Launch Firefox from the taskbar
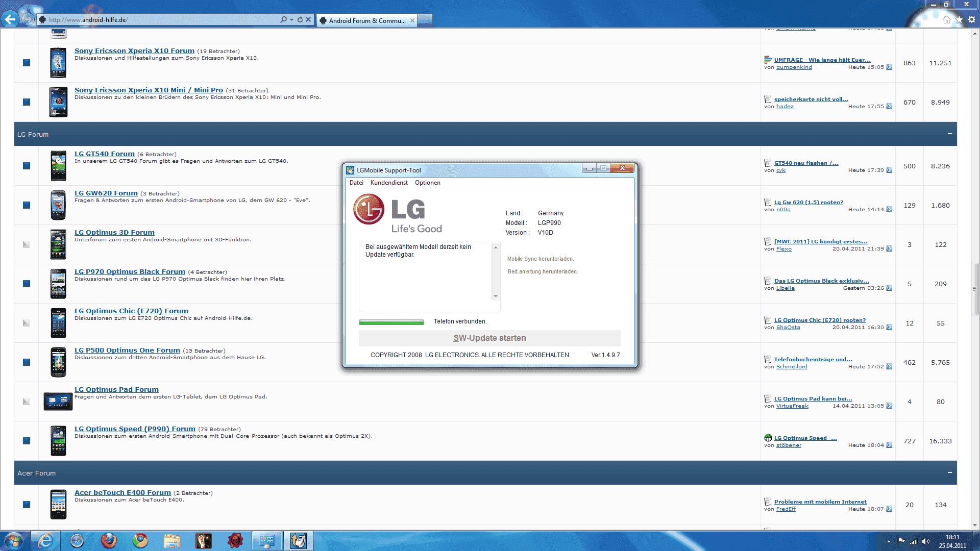The image size is (980, 551). [x=109, y=541]
